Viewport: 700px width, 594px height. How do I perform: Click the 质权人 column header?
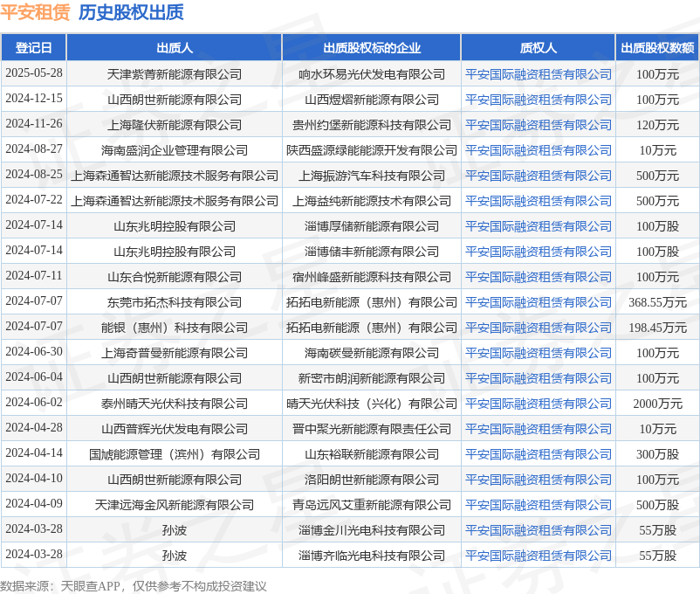click(539, 48)
